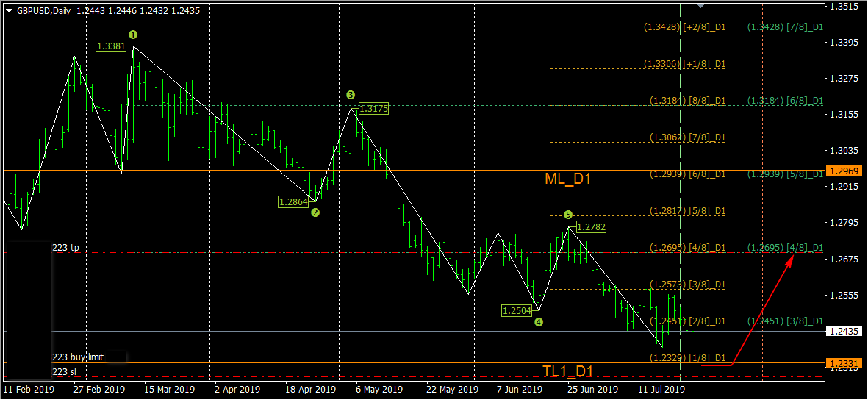Click the green (1.3184) [6/8]_D1 label

point(785,101)
